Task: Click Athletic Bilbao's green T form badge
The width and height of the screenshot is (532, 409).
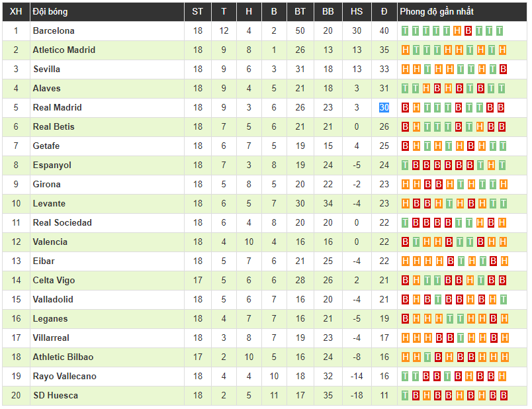Action: 427,357
